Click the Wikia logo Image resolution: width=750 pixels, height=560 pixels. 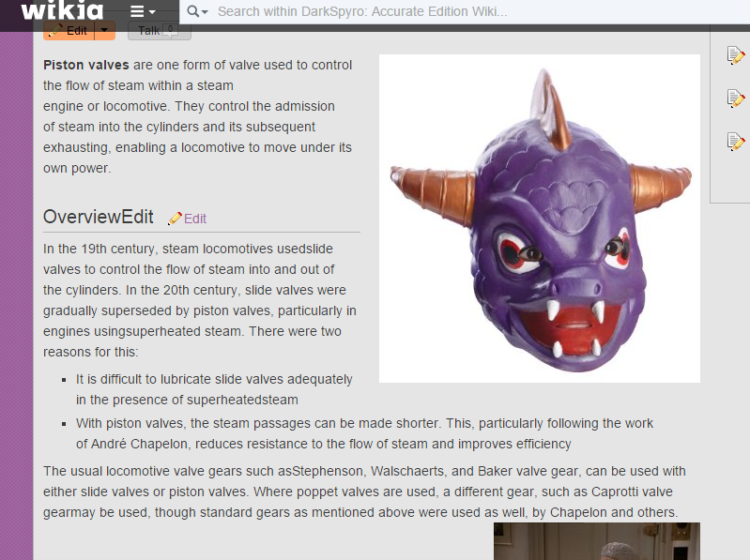pyautogui.click(x=62, y=10)
